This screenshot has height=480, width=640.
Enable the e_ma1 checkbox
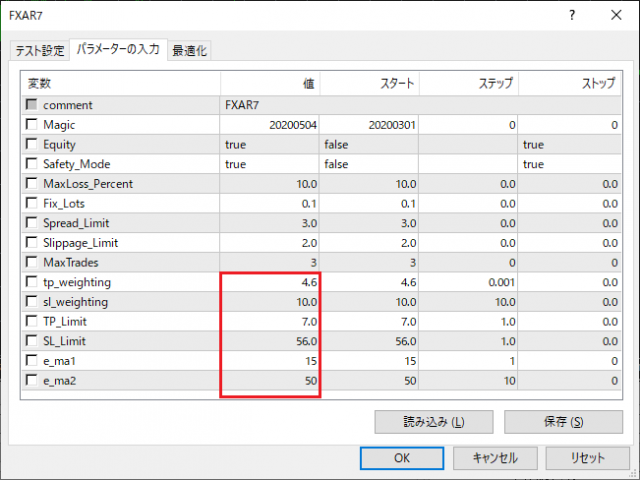(x=31, y=360)
